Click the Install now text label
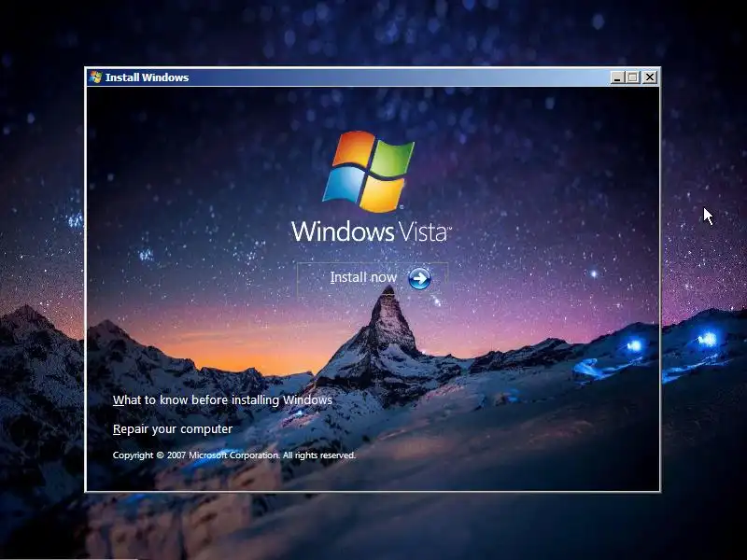Screen dimensions: 747x560 click(363, 277)
